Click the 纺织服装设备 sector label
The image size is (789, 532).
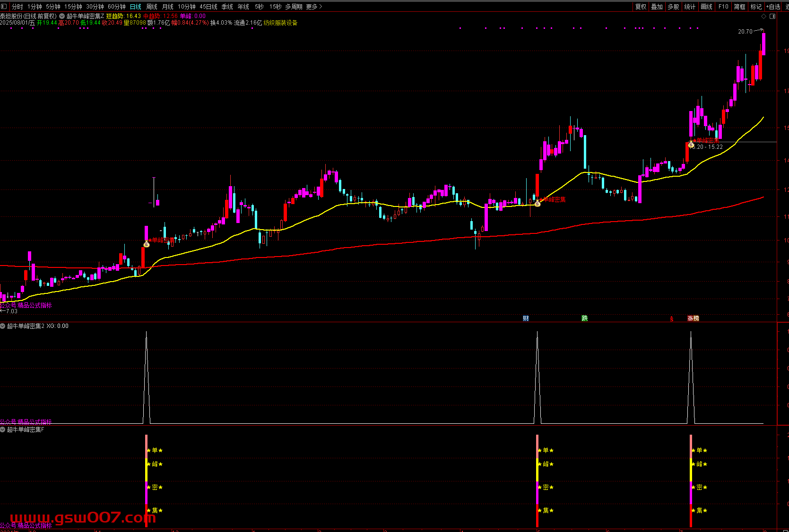(280, 23)
